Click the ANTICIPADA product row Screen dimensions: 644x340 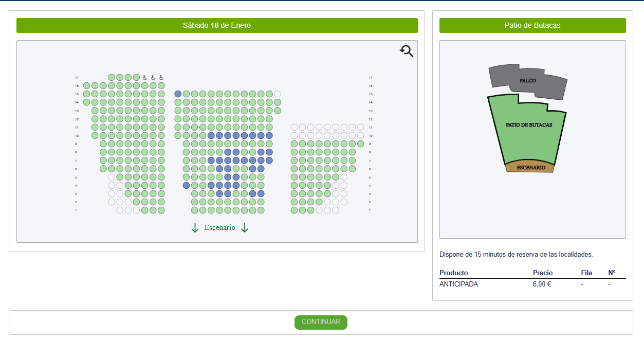tap(532, 284)
